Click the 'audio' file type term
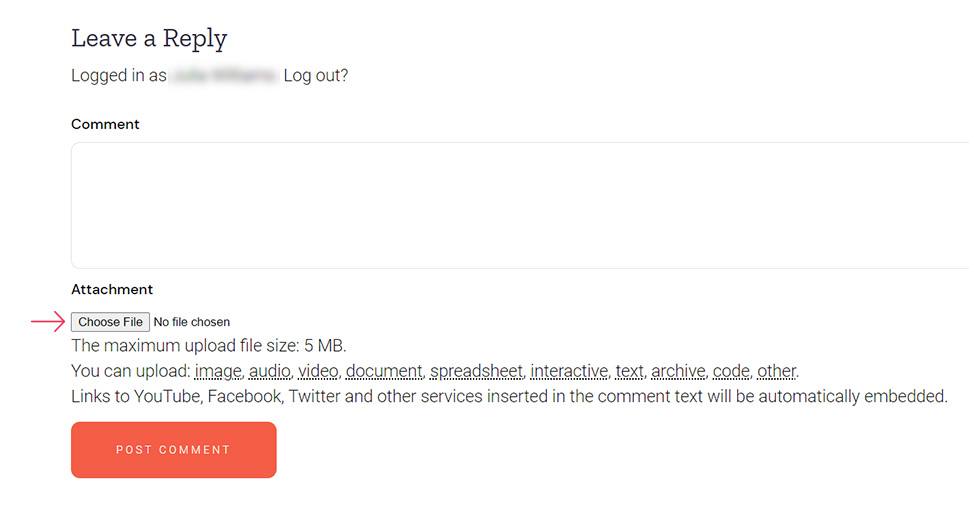Screen dimensions: 969x513 [x=270, y=371]
